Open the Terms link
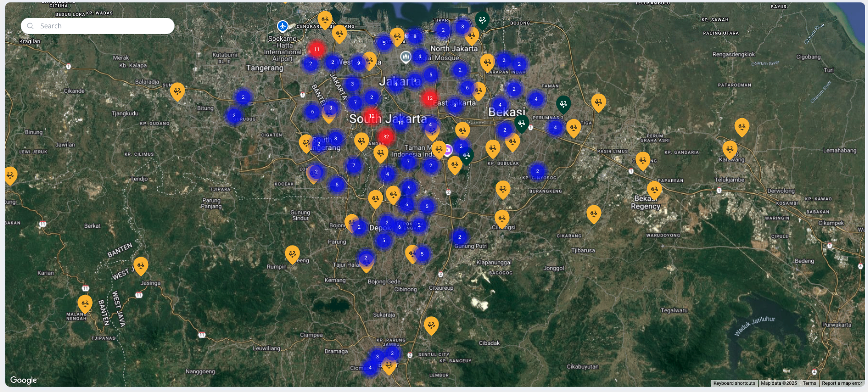Viewport: 868px width, 392px height. (809, 383)
